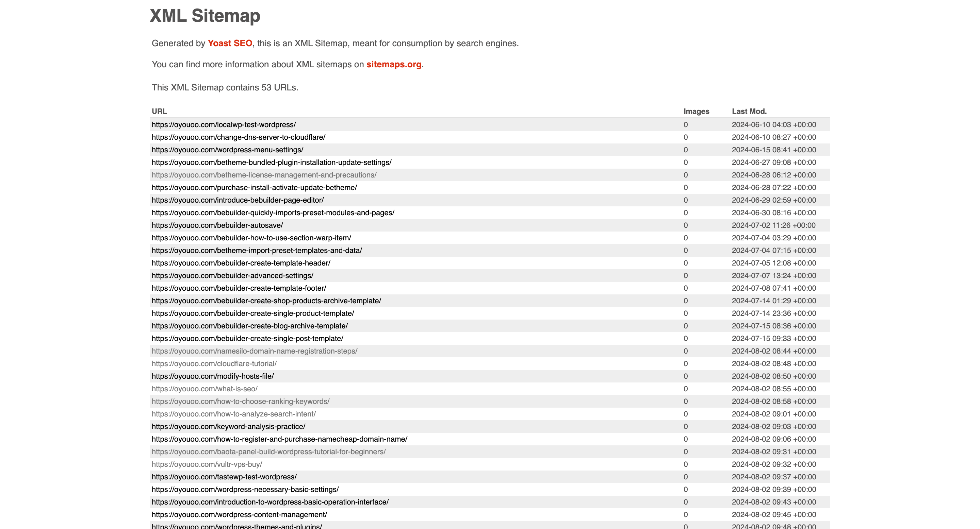Viewport: 980px width, 529px height.
Task: Open introduce-bebuilder-page-editor link
Action: 238,200
